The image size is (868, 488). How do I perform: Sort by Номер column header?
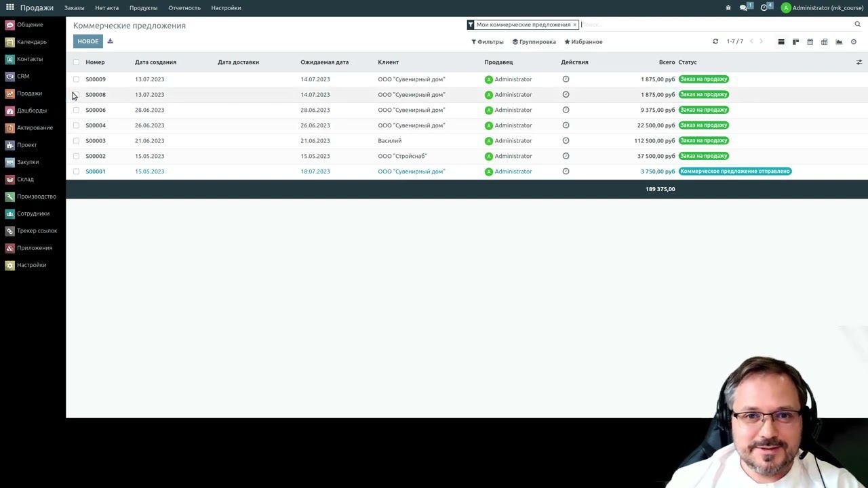[95, 62]
